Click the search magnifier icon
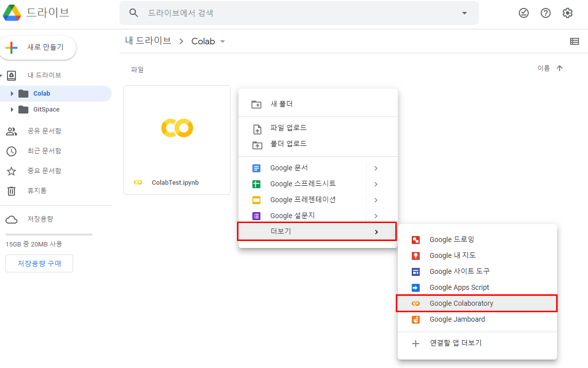The width and height of the screenshot is (588, 368). pyautogui.click(x=133, y=13)
